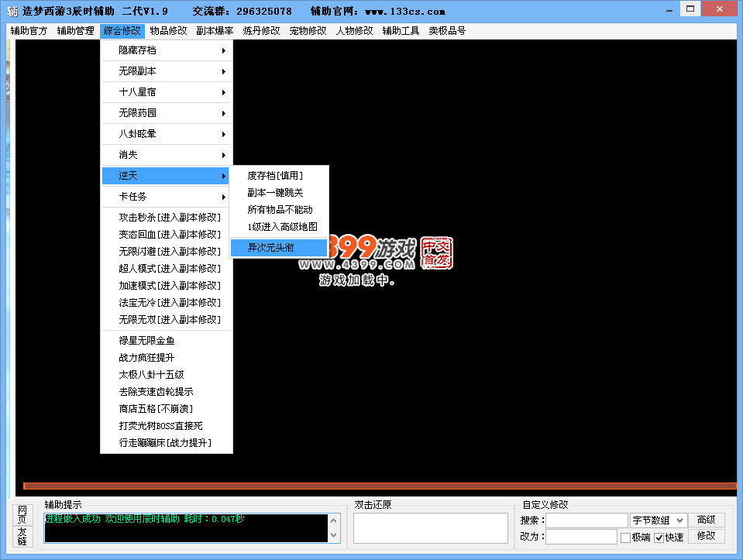Open the 字节数组 type dropdown
Image resolution: width=743 pixels, height=560 pixels.
(659, 520)
